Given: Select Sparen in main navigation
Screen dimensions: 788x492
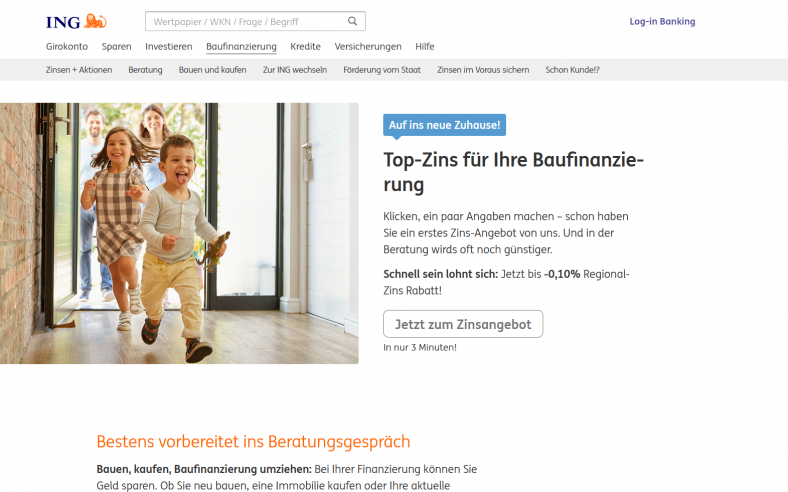Looking at the screenshot, I should click(116, 46).
